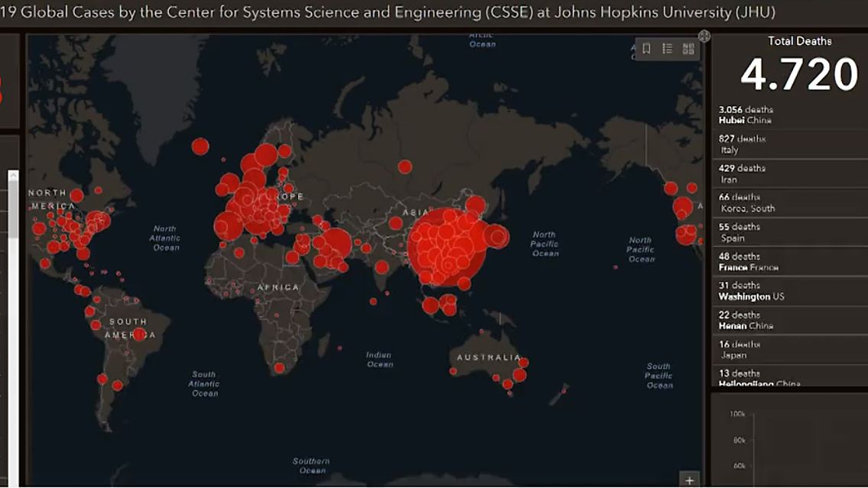
Task: Open the basemap gallery grid icon
Action: click(688, 49)
